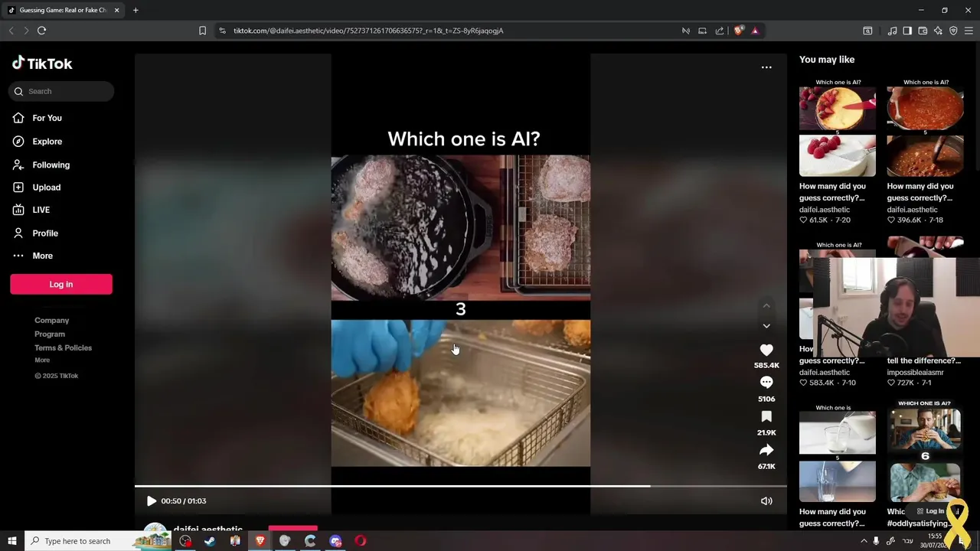
Task: Click the browser back arrow
Action: click(11, 31)
